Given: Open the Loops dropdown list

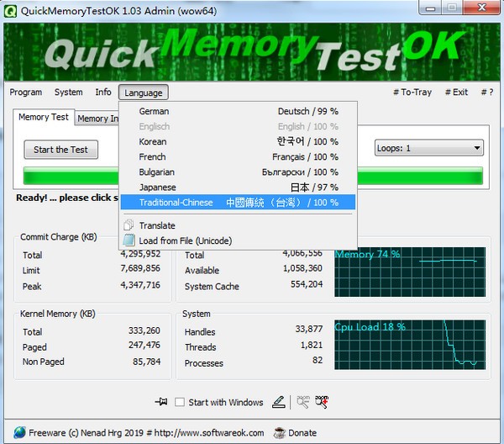Looking at the screenshot, I should [x=428, y=149].
